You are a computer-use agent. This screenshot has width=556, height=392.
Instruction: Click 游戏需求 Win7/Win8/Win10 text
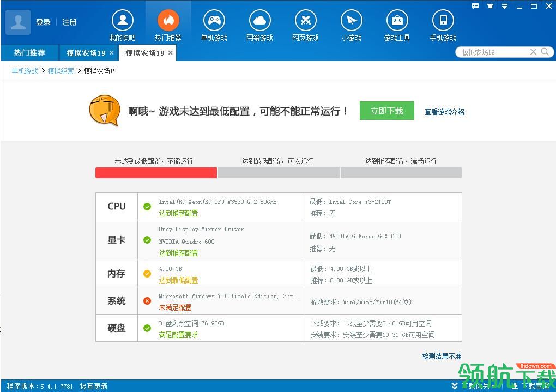point(361,302)
